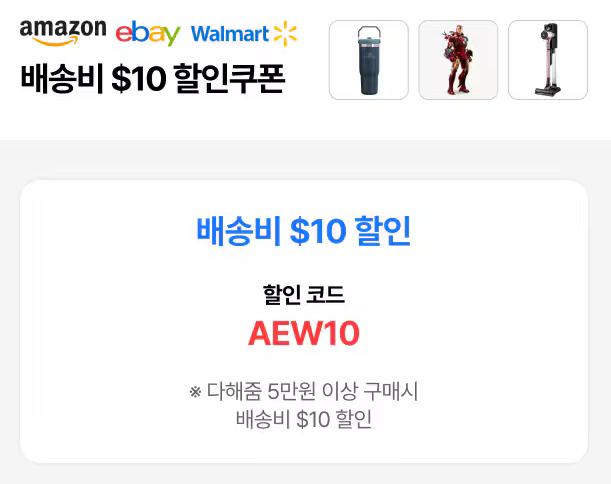Click the yellow Walmart spark icon
Viewport: 611px width, 484px height.
[x=285, y=33]
